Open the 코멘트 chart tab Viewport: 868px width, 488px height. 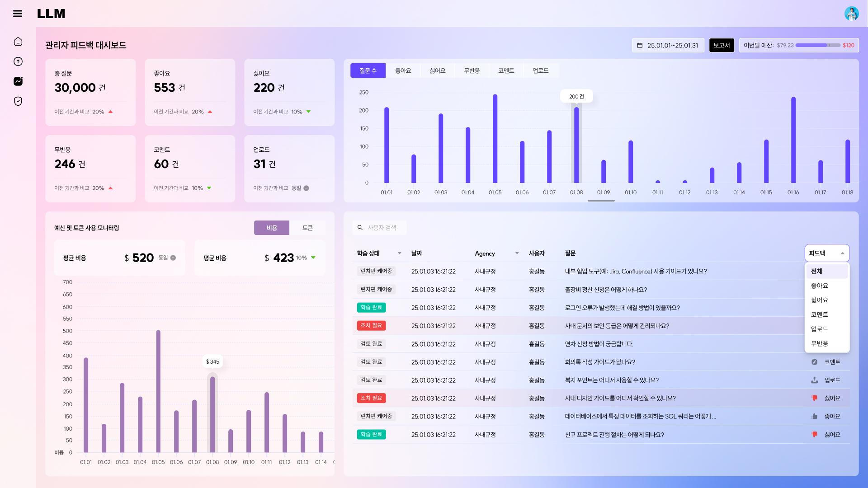point(506,70)
